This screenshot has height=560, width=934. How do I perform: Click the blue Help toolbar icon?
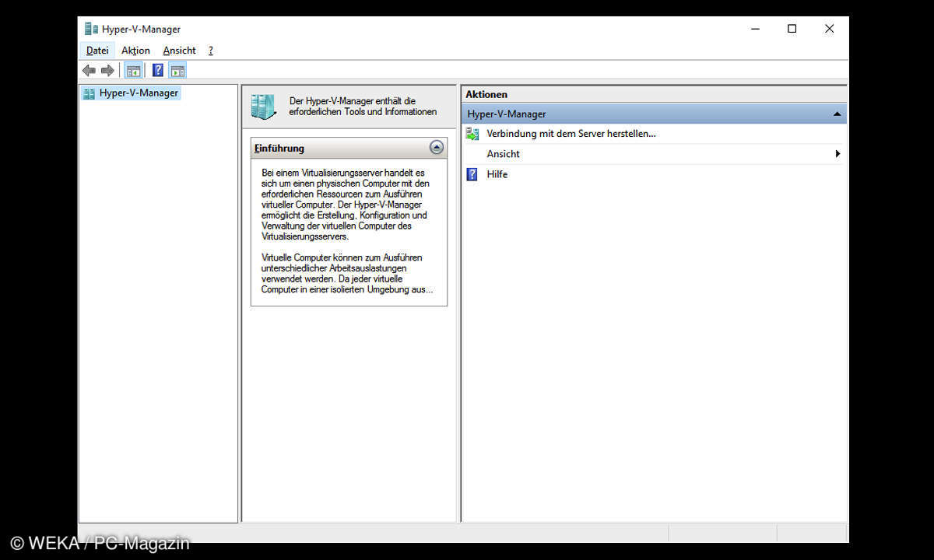pyautogui.click(x=157, y=71)
